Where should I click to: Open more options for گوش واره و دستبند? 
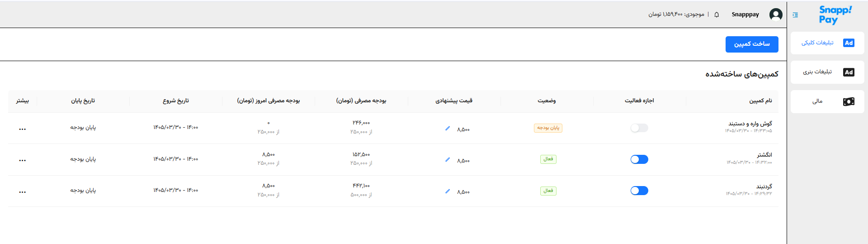(x=22, y=129)
